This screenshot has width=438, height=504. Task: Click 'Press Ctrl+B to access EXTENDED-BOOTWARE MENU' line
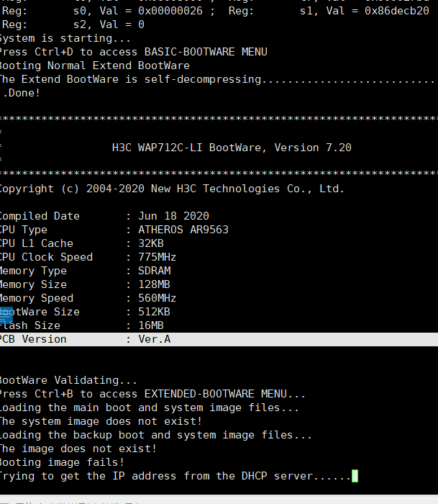point(152,395)
